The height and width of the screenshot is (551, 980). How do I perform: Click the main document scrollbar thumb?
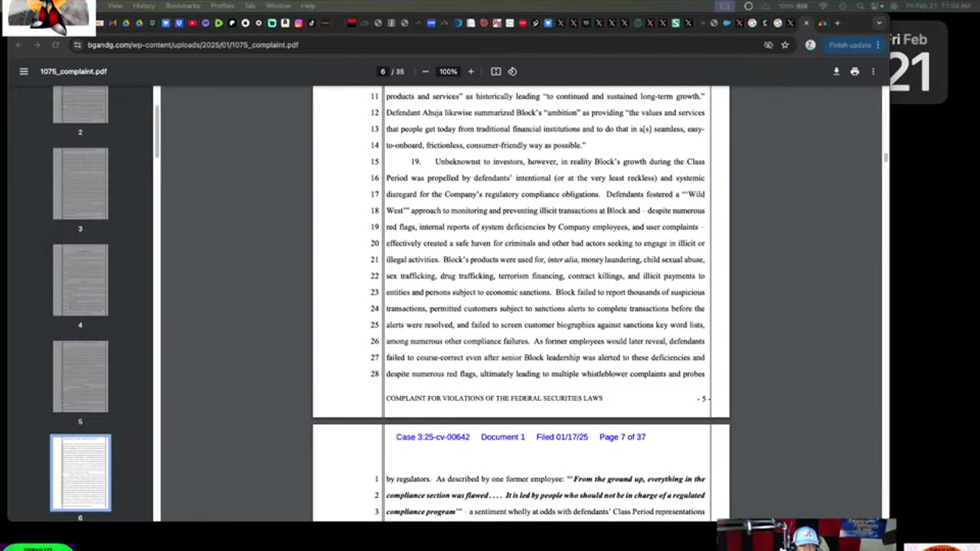click(x=886, y=157)
